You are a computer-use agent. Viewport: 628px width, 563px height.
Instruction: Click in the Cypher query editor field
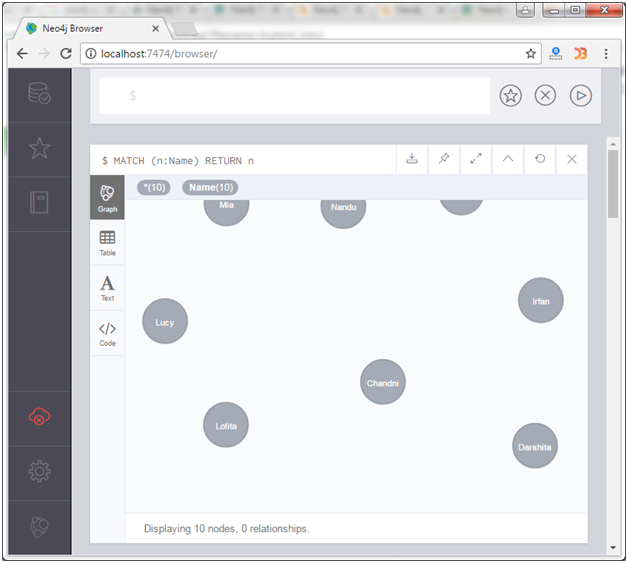300,96
